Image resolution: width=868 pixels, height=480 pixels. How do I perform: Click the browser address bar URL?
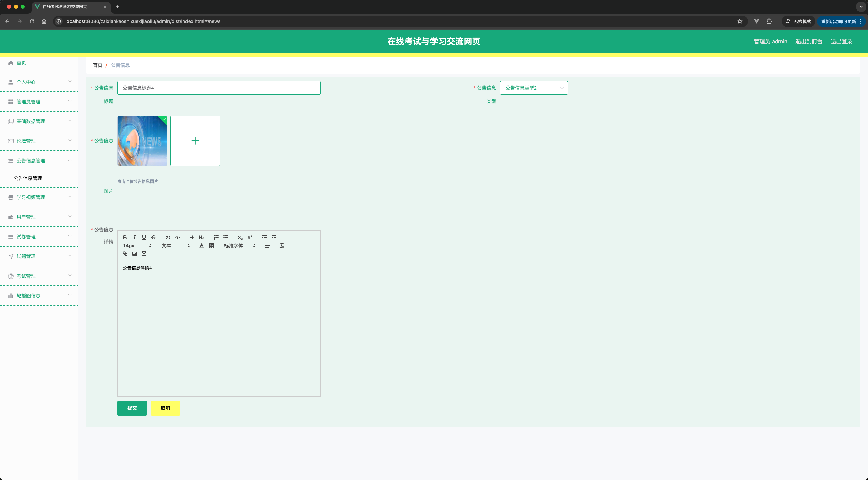[143, 21]
